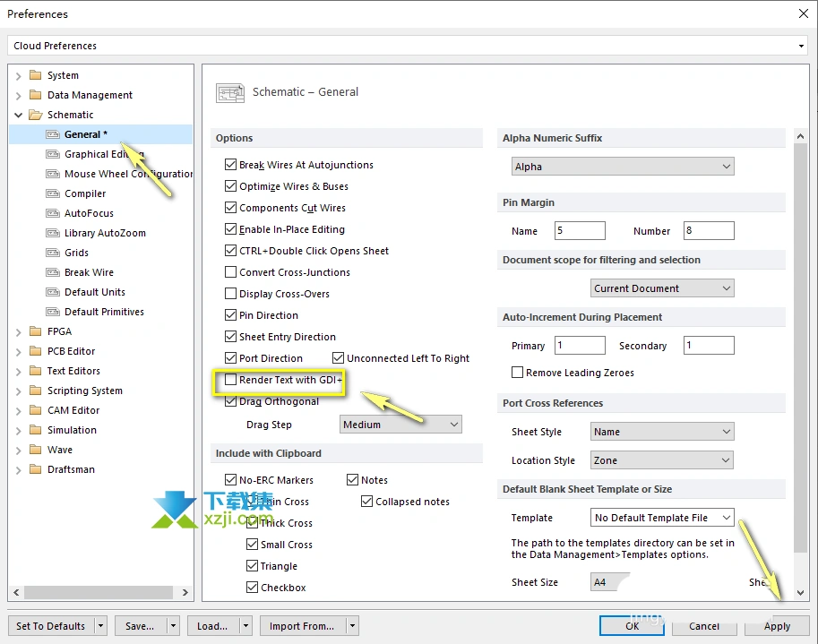Image resolution: width=818 pixels, height=644 pixels.
Task: Click the Import From... button
Action: pos(302,626)
